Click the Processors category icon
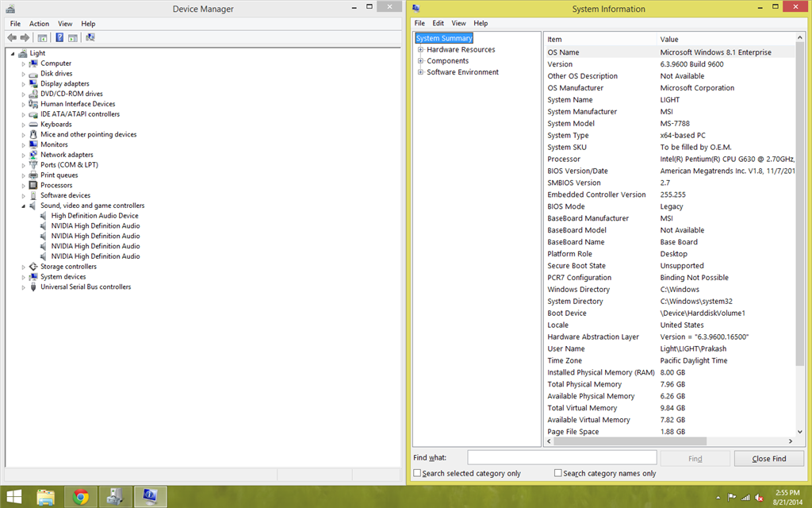Screen dimensions: 812x508 coord(33,185)
